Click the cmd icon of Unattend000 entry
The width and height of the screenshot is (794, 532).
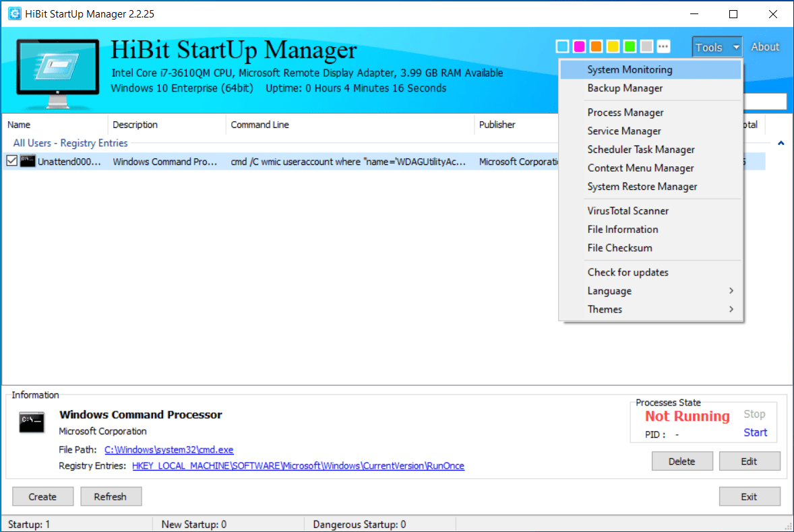[28, 162]
